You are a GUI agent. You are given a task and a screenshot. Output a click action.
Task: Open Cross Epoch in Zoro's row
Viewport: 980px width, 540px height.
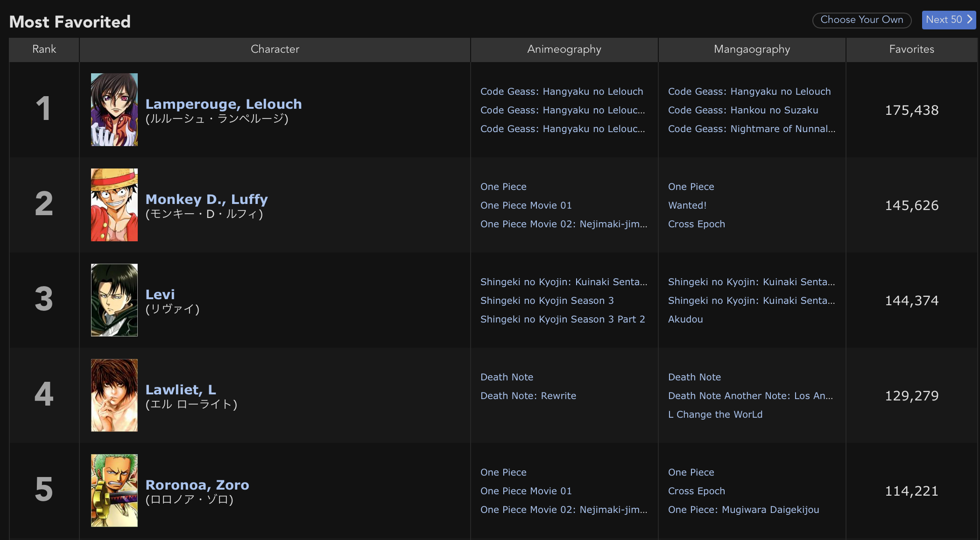(697, 491)
